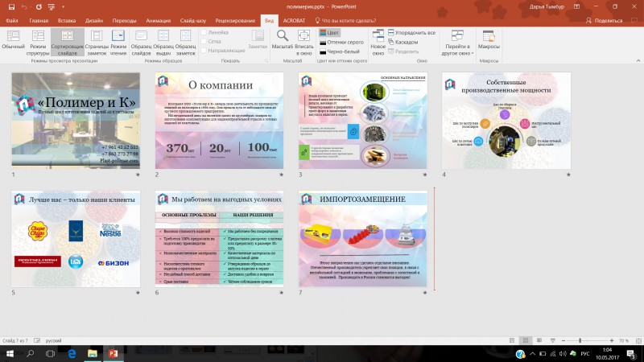Click 70 % zoom level
This screenshot has width=644, height=362.
(x=623, y=340)
